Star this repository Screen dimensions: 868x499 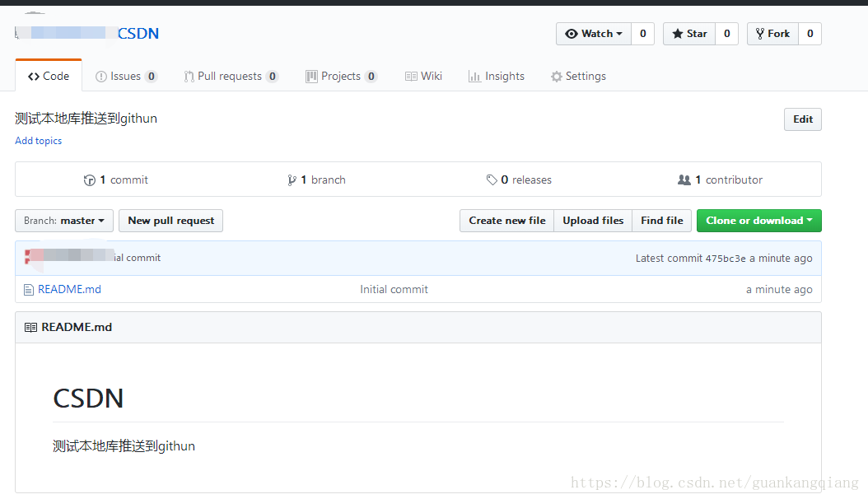[689, 34]
